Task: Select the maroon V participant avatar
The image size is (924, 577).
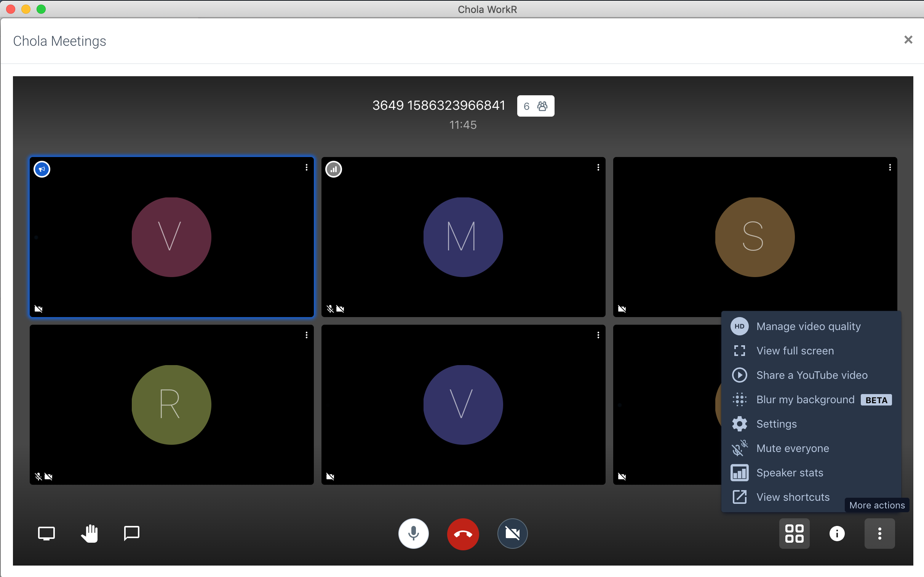Action: pyautogui.click(x=171, y=237)
